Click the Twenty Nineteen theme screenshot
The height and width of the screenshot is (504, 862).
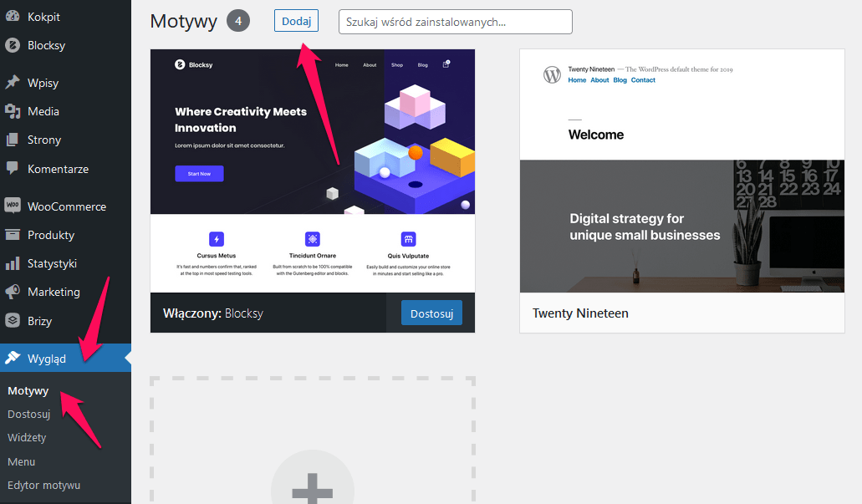coord(681,171)
